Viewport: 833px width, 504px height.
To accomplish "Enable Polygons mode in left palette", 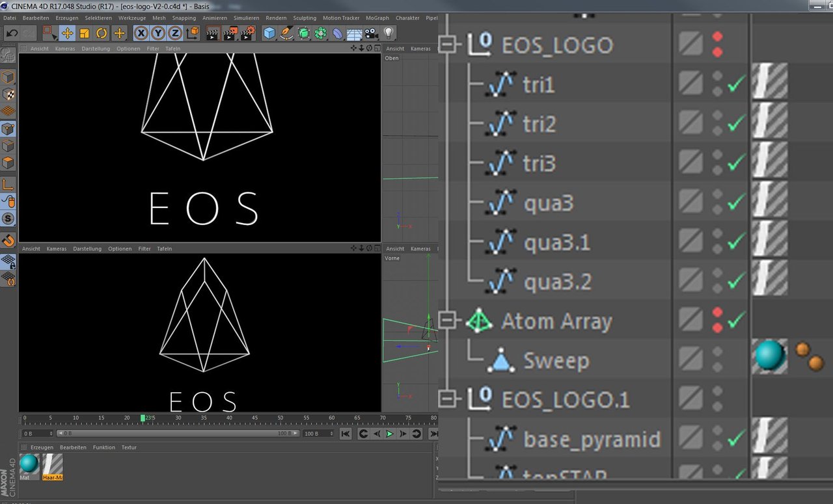I will pos(8,163).
